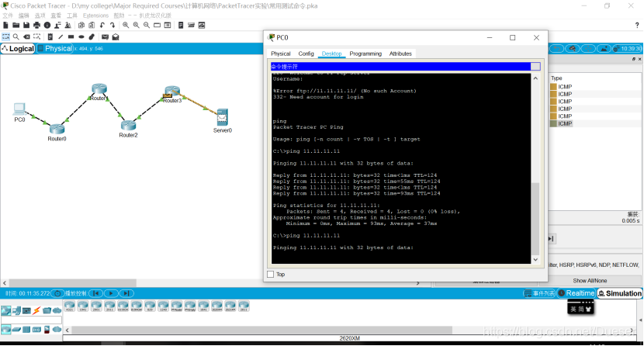Switch to Physical workspace view
Image resolution: width=644 pixels, height=346 pixels.
(x=55, y=48)
